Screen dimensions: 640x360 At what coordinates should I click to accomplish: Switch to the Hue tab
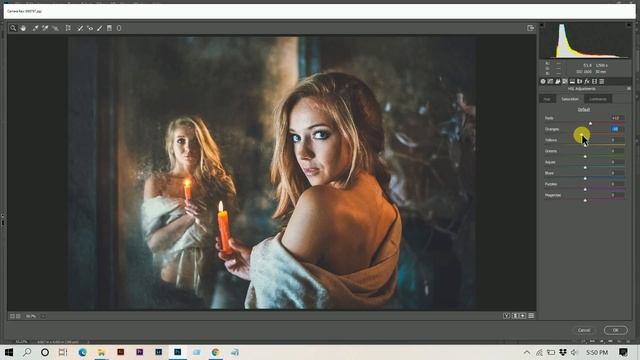click(547, 99)
